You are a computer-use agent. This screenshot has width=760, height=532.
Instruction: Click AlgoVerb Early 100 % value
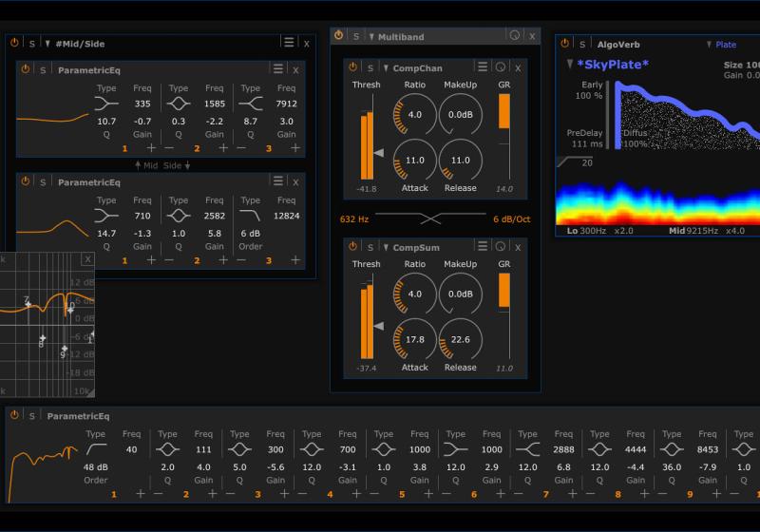click(588, 96)
